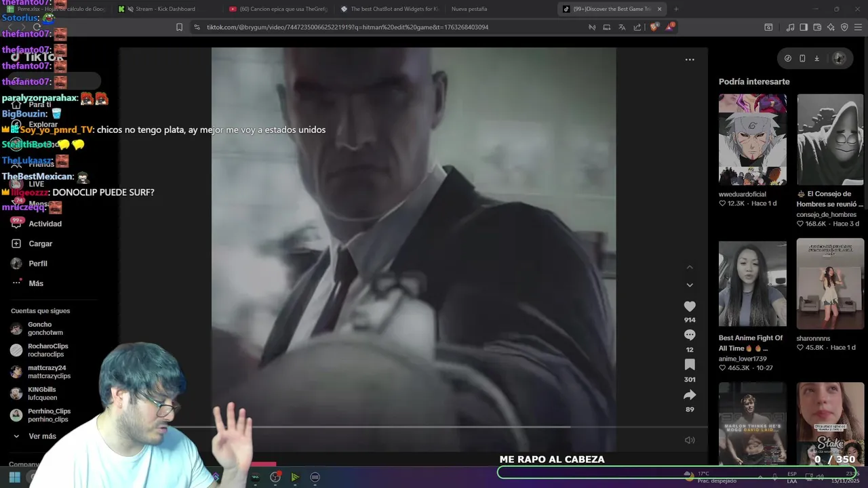
Task: Click the anime_lover1739 username
Action: (743, 359)
